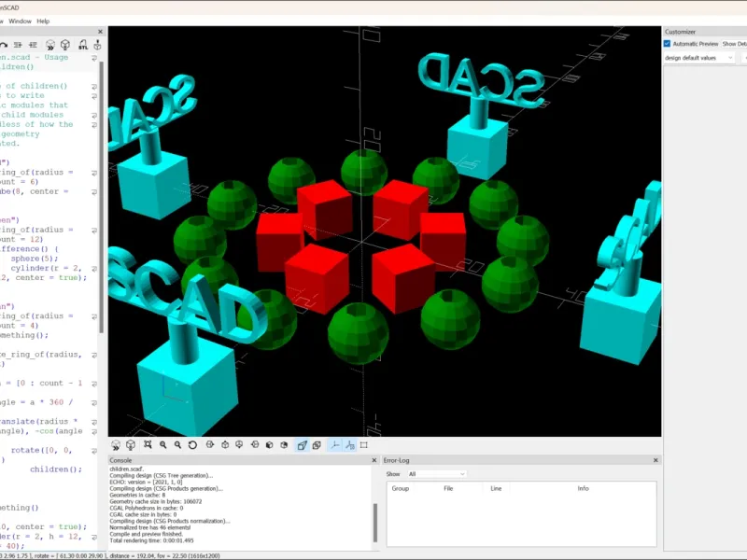The image size is (747, 560).
Task: Switch to Bottom view
Action: click(x=239, y=445)
